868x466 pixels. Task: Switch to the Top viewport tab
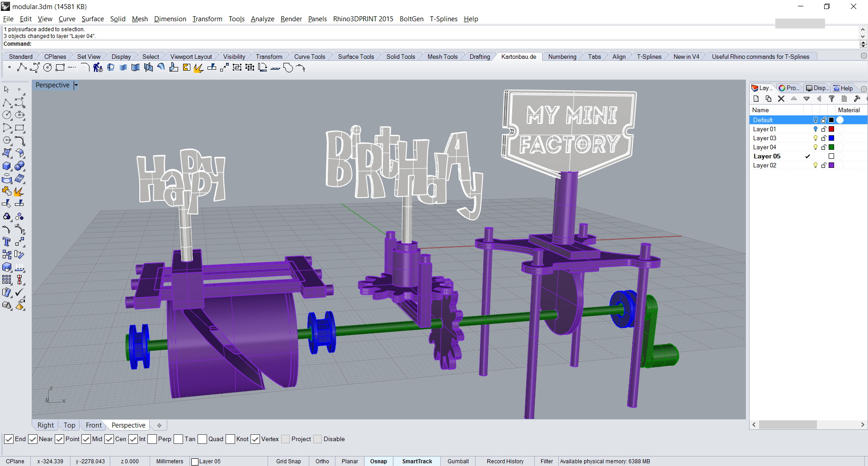[x=70, y=425]
